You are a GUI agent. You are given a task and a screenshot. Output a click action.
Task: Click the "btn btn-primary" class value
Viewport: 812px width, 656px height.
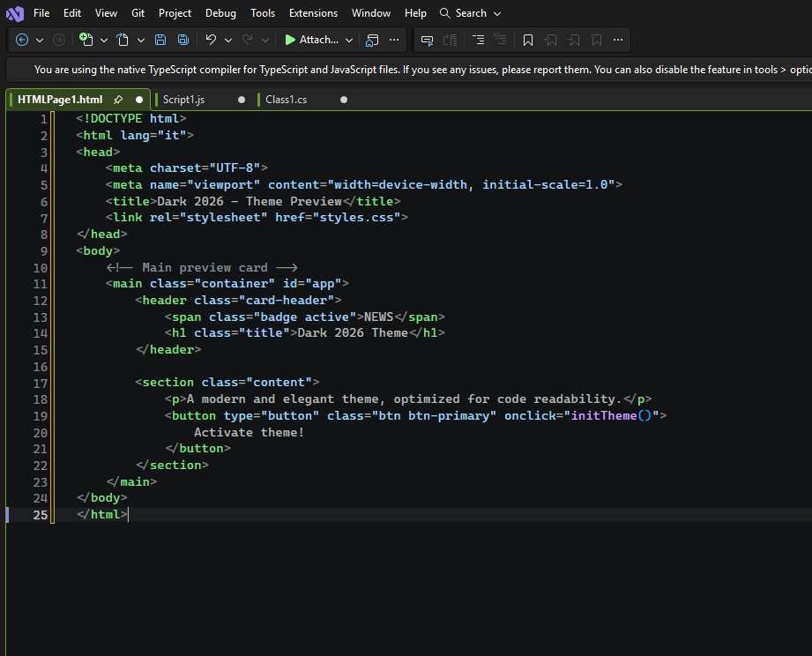point(434,416)
